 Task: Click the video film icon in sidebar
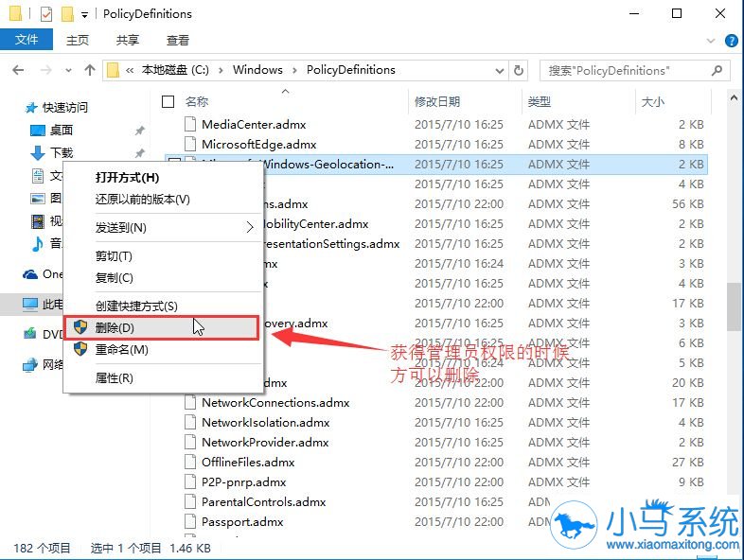(38, 221)
